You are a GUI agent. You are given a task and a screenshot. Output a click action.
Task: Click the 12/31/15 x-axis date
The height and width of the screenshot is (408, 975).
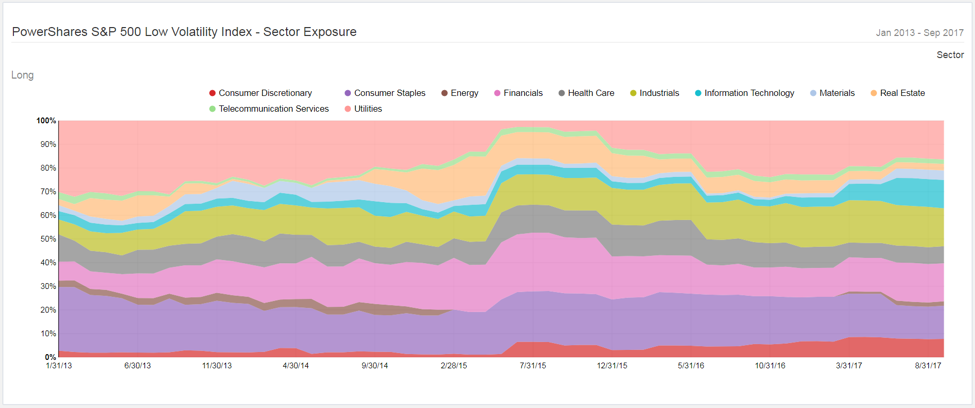pyautogui.click(x=614, y=367)
